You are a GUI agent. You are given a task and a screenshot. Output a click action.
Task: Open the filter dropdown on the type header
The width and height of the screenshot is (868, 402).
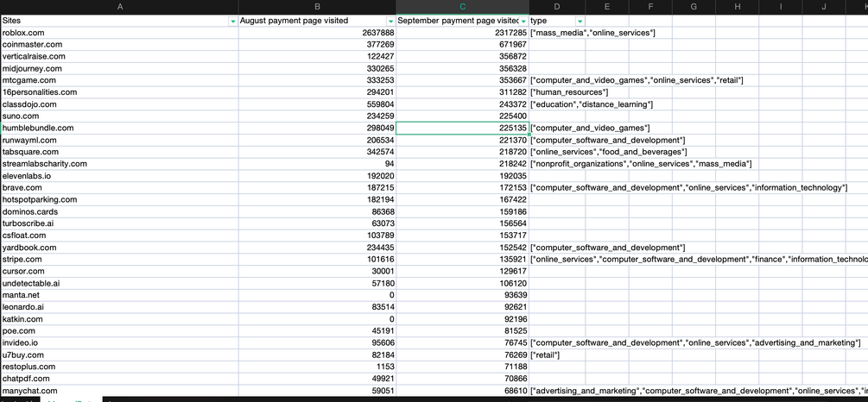click(x=580, y=21)
